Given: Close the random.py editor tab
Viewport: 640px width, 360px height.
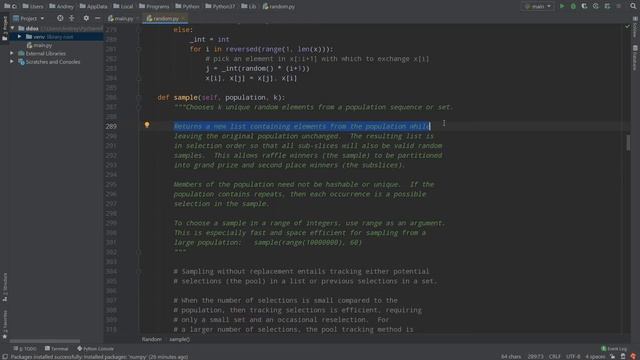Looking at the screenshot, I should [183, 18].
